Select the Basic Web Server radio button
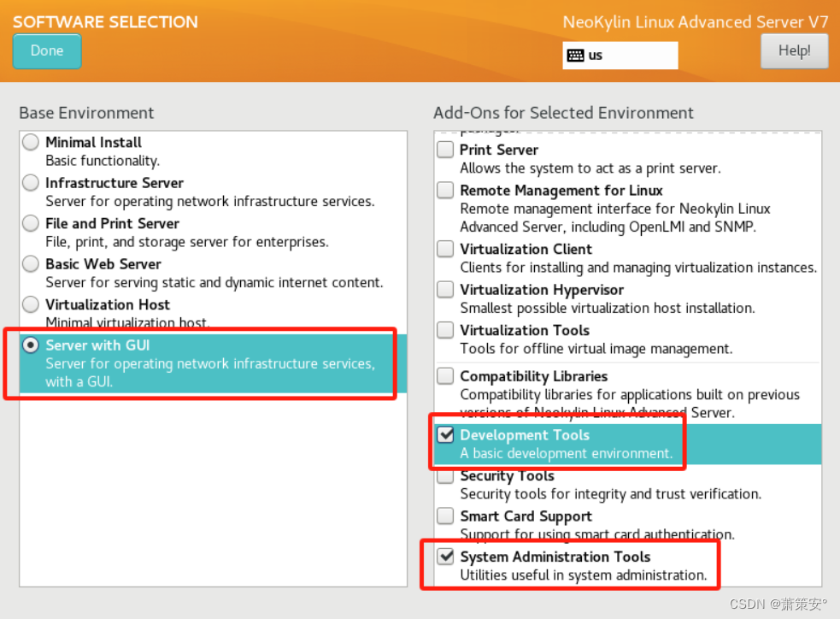This screenshot has height=619, width=840. (31, 263)
